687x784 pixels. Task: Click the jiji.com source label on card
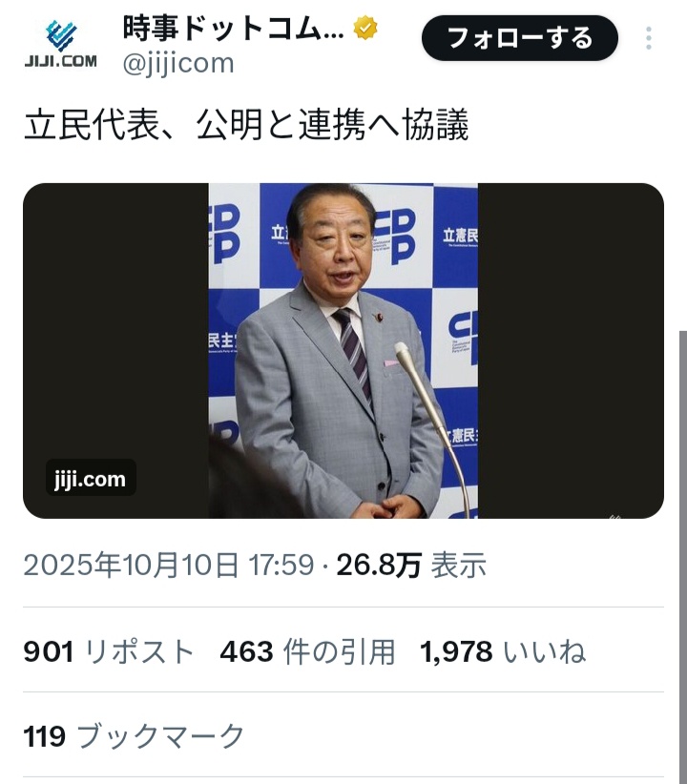coord(91,478)
